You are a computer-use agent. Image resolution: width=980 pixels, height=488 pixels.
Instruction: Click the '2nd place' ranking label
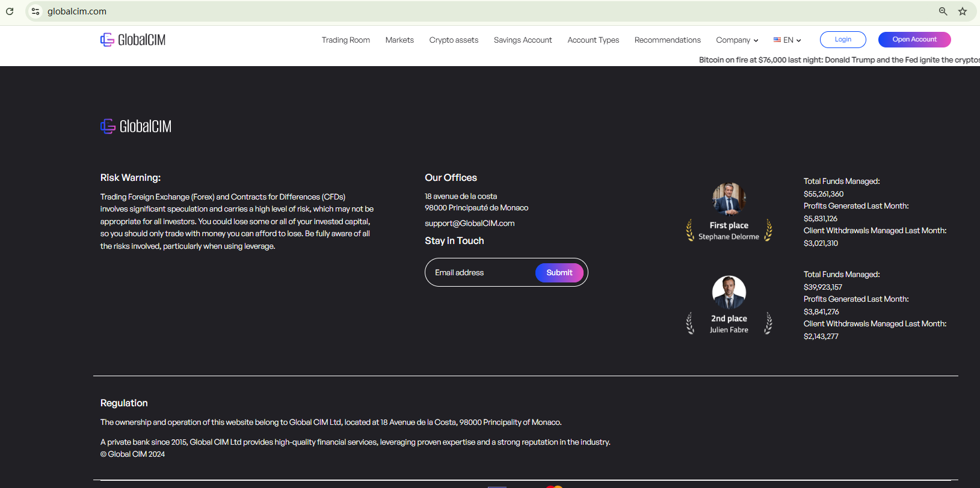[x=729, y=319]
